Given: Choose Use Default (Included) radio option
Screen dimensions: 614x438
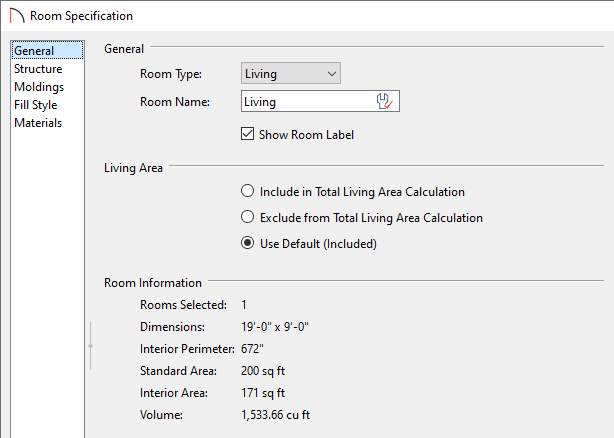Looking at the screenshot, I should pyautogui.click(x=247, y=243).
